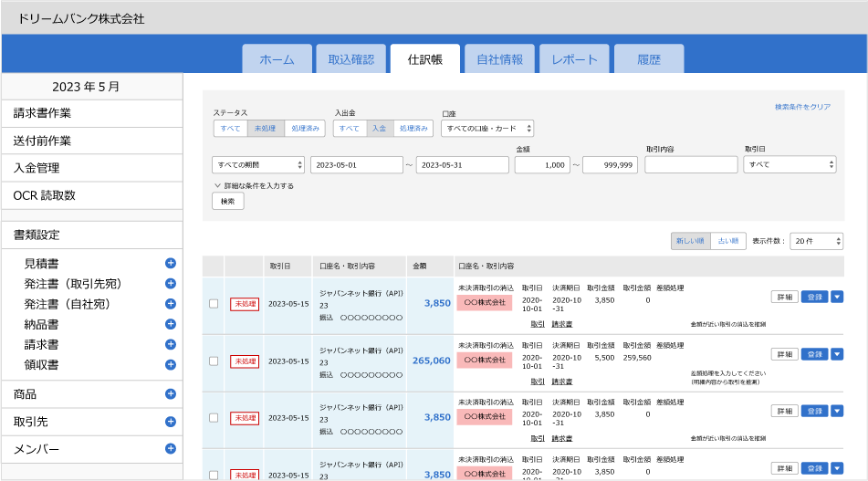Open 請求書作業 in sidebar
The height and width of the screenshot is (481, 868).
(x=92, y=113)
